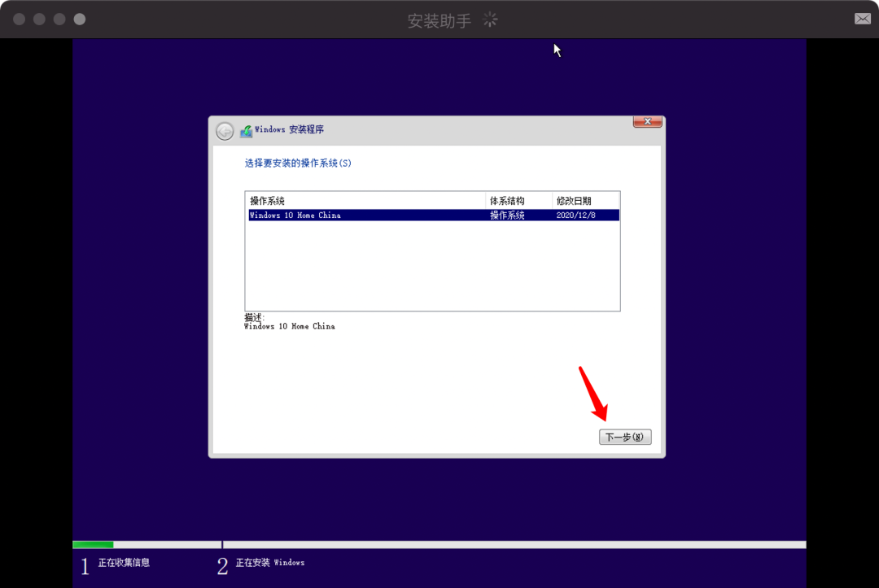Click the 2020/12/8 date cell
This screenshot has height=588, width=879.
[575, 215]
